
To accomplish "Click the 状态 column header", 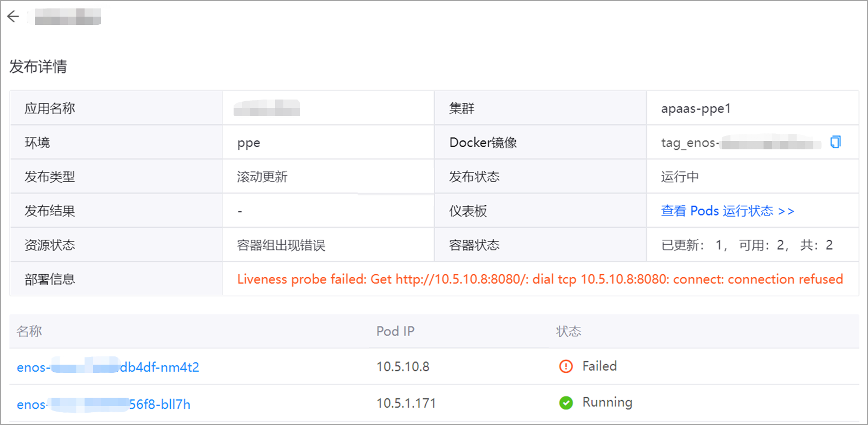I will click(568, 331).
